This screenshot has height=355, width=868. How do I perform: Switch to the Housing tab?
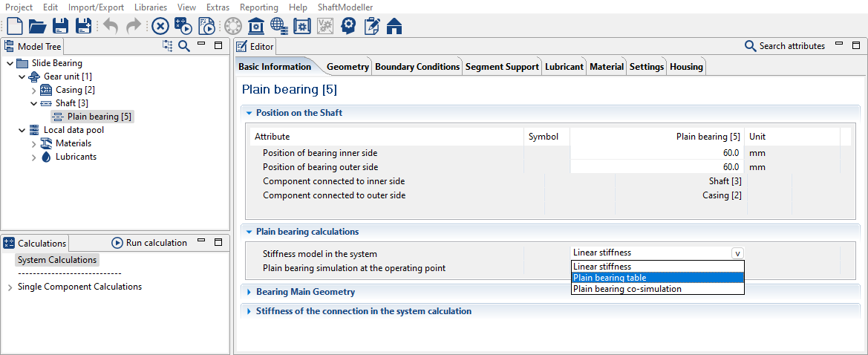pyautogui.click(x=686, y=66)
